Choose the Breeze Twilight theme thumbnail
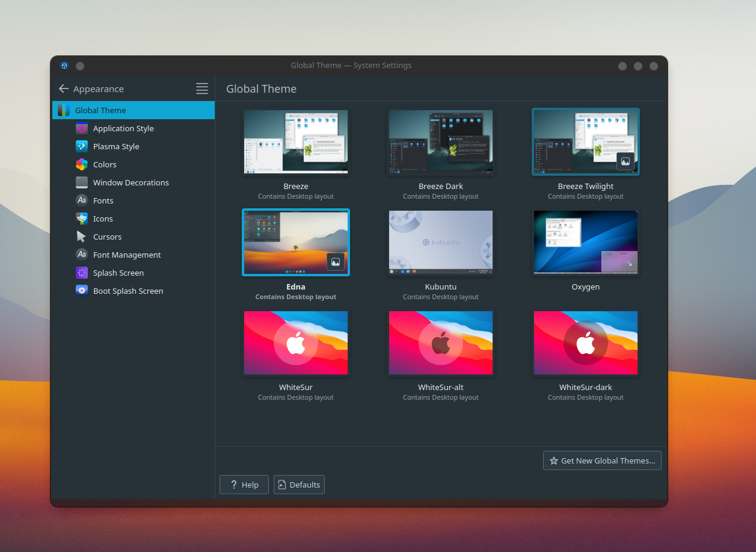The height and width of the screenshot is (552, 756). pos(586,142)
